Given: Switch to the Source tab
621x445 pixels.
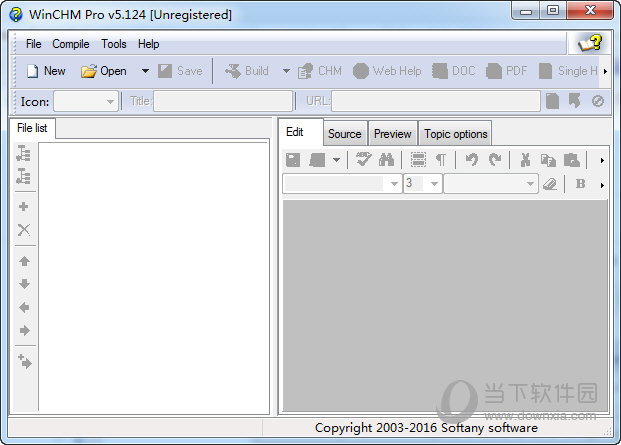Looking at the screenshot, I should [345, 134].
